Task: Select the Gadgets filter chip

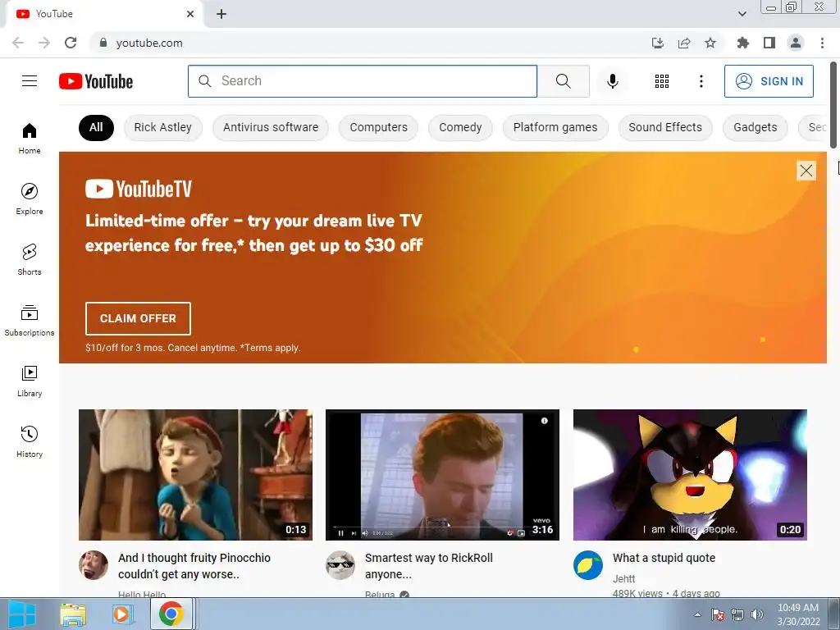Action: (x=756, y=127)
